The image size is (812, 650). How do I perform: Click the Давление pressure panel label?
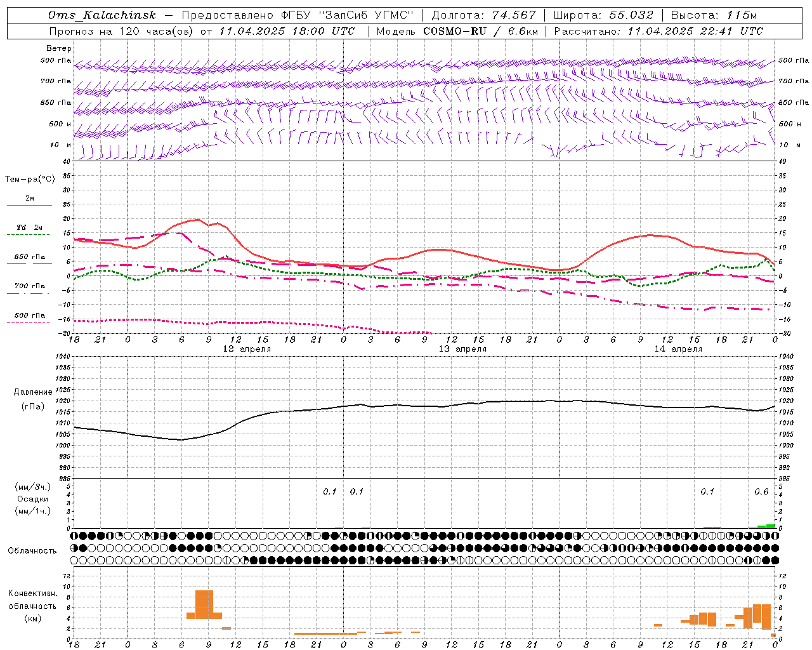[x=32, y=392]
